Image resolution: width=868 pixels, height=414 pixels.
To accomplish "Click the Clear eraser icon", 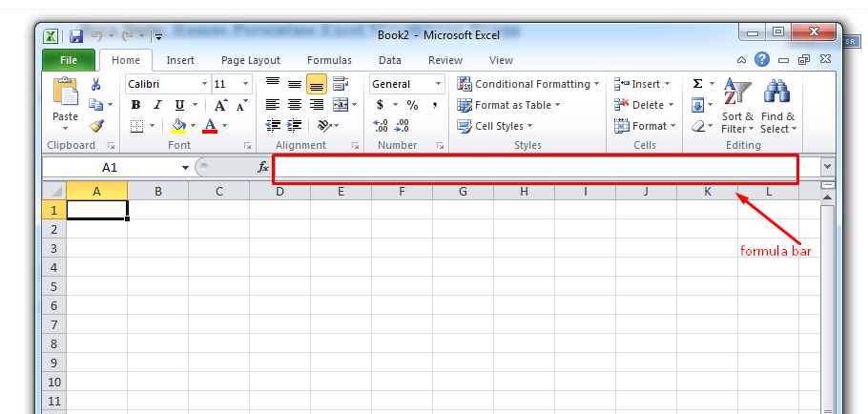I will pyautogui.click(x=698, y=126).
